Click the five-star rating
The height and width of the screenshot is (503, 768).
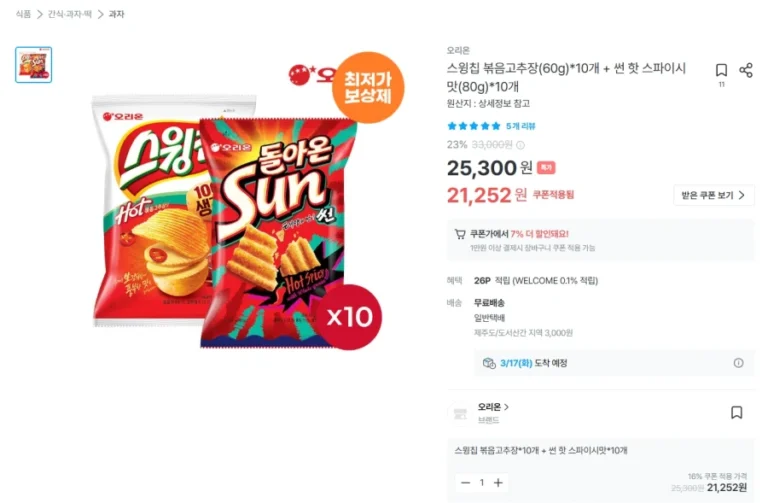[x=473, y=126]
